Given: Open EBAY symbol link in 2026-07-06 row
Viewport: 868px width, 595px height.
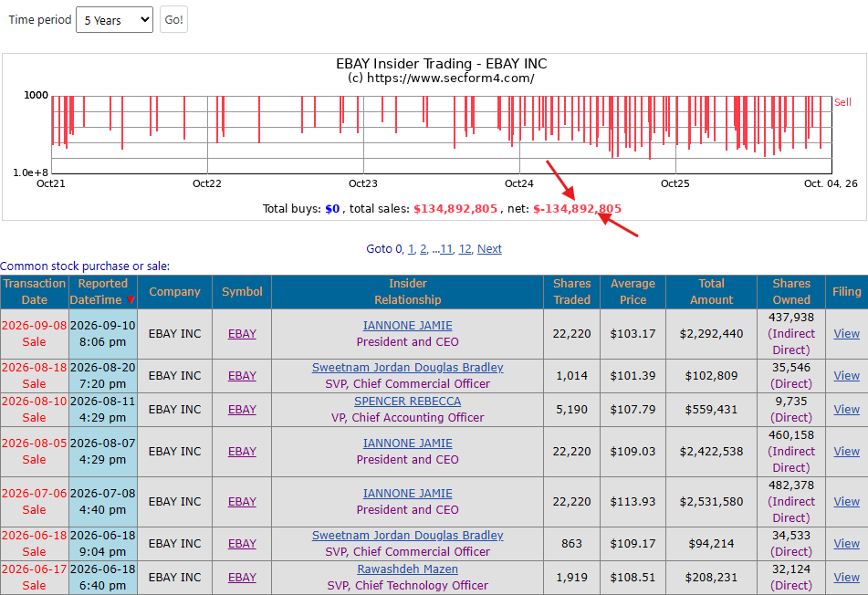Looking at the screenshot, I should 243,501.
